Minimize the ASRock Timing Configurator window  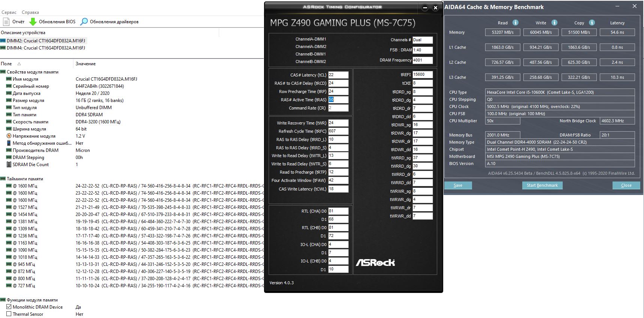pyautogui.click(x=425, y=7)
